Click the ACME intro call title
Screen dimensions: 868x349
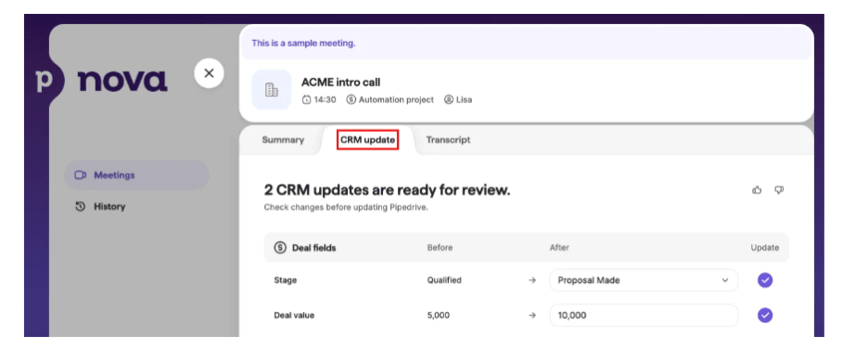point(340,83)
